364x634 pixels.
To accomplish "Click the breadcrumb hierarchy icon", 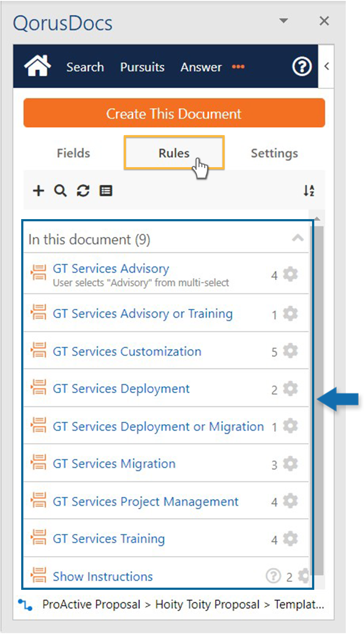I will pos(25,605).
